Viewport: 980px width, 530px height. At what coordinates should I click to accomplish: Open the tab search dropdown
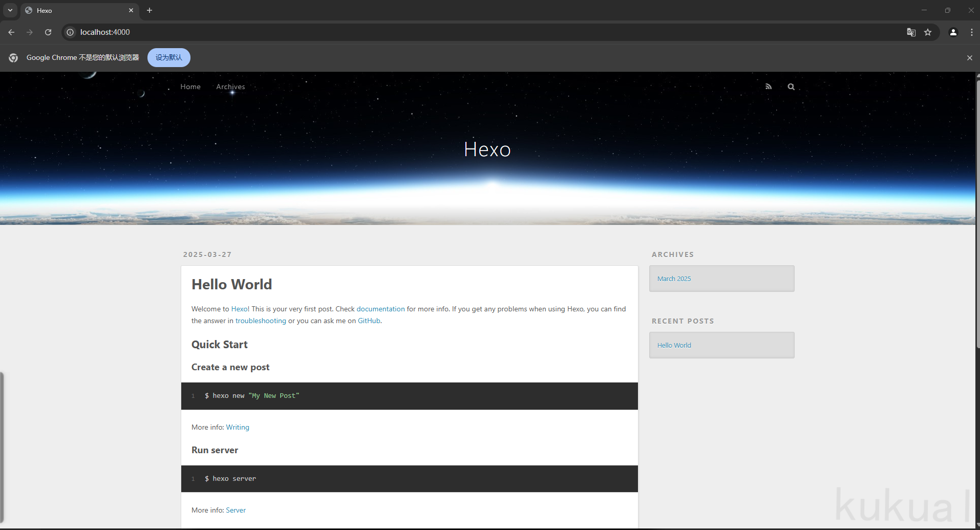[10, 10]
